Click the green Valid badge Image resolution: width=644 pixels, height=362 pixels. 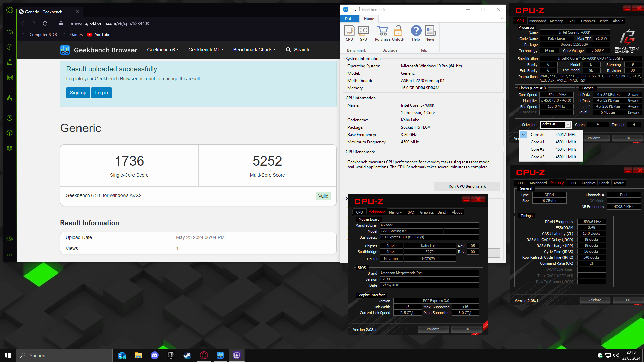click(x=323, y=196)
